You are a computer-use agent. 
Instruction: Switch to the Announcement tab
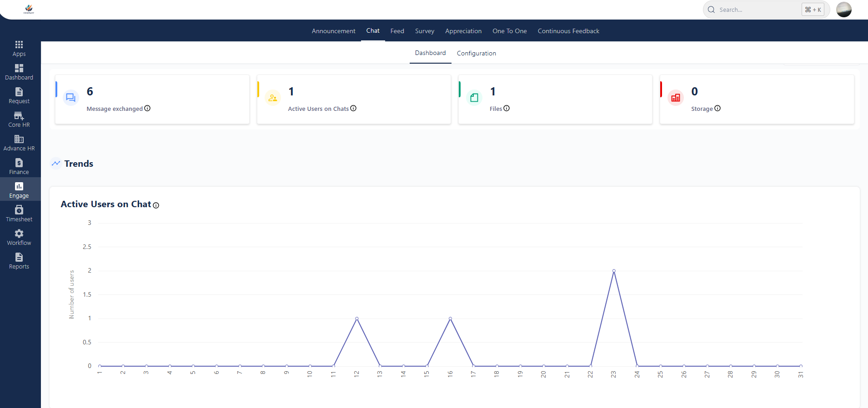pyautogui.click(x=333, y=31)
